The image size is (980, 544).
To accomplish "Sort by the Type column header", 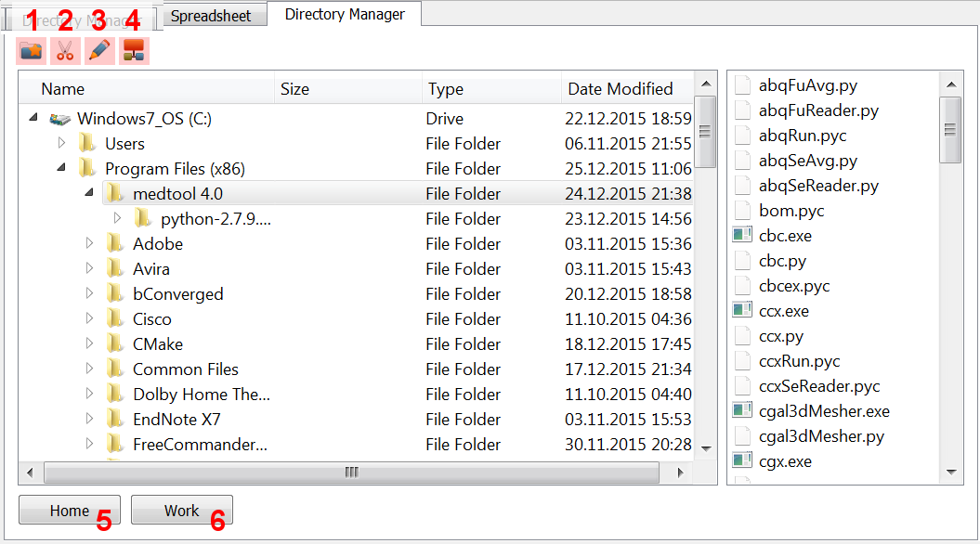I will (x=491, y=89).
